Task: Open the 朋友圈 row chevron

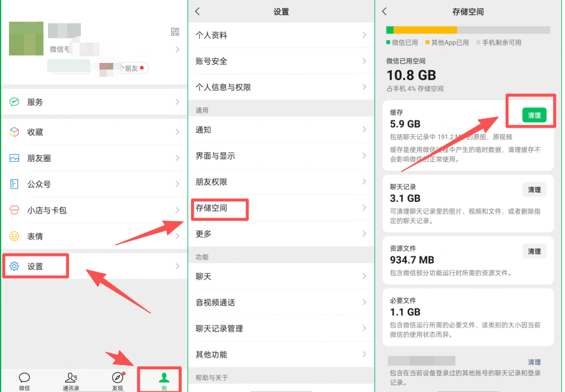Action: point(177,158)
